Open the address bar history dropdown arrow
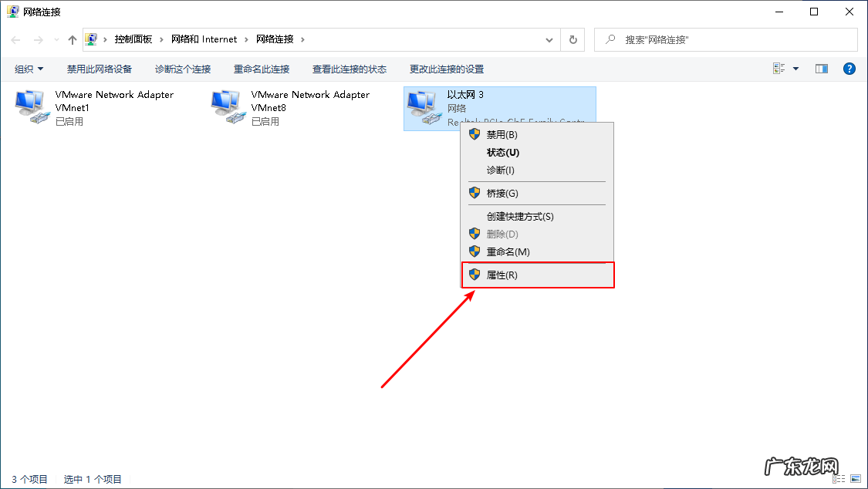The image size is (868, 489). point(549,39)
